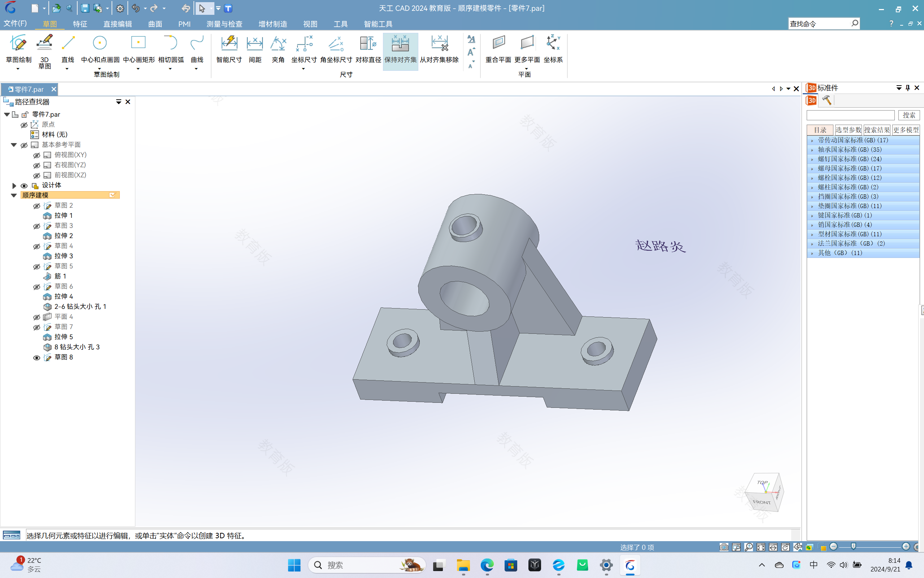Toggle the 保持对齐集 button
Screen dimensions: 924x578
click(401, 51)
